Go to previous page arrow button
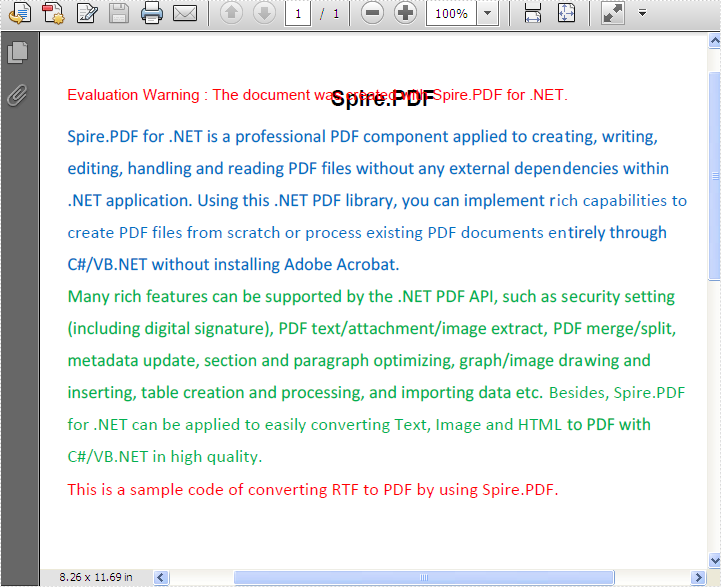 (231, 13)
